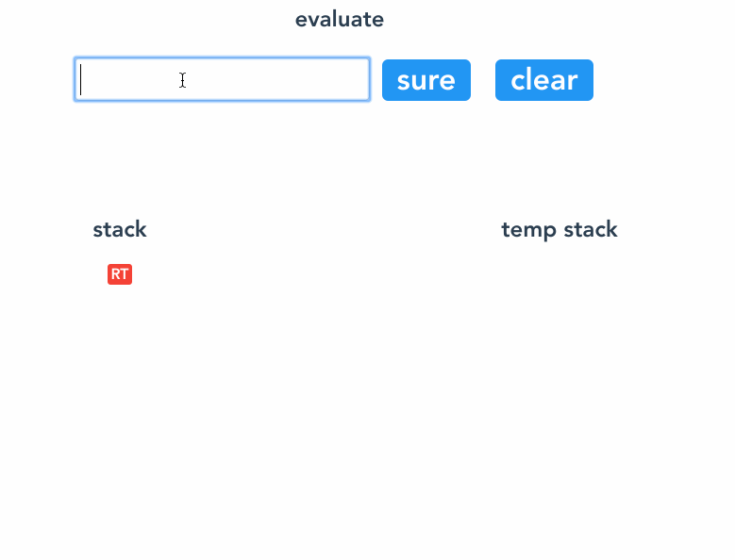Empty the input with clear button
Image resolution: width=735 pixels, height=560 pixels.
[x=544, y=80]
